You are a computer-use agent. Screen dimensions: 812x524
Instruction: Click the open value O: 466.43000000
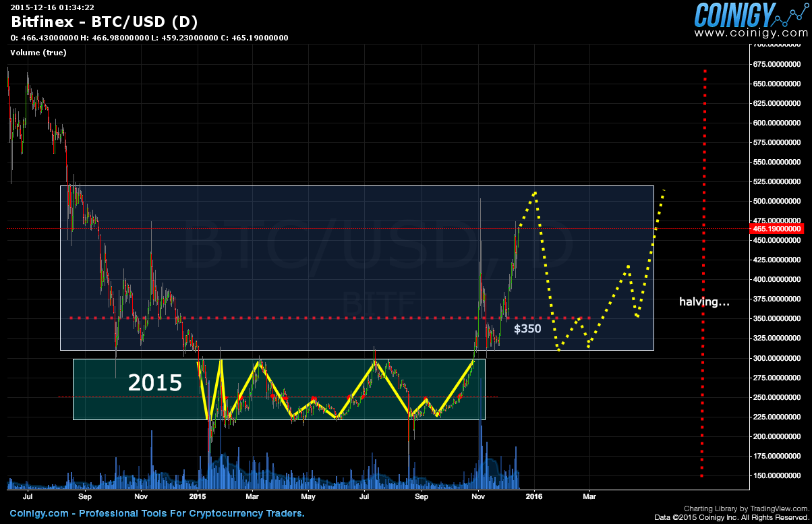click(45, 38)
